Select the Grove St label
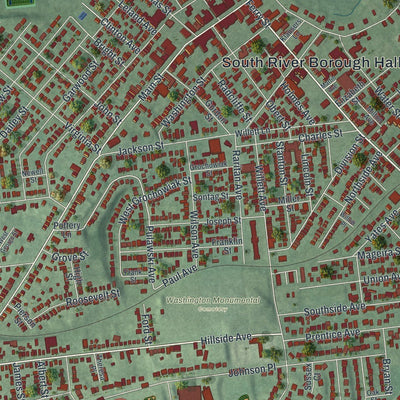400x400 pixels. pos(70,256)
